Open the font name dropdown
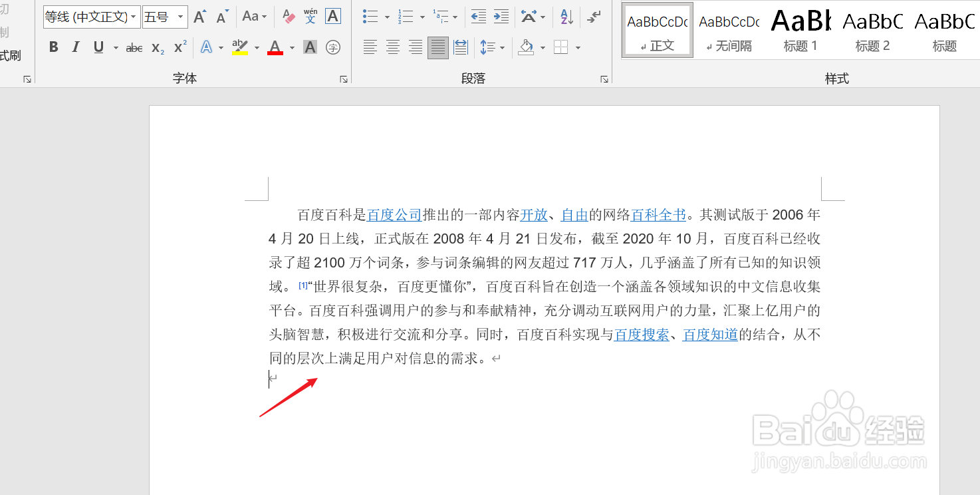 [134, 17]
